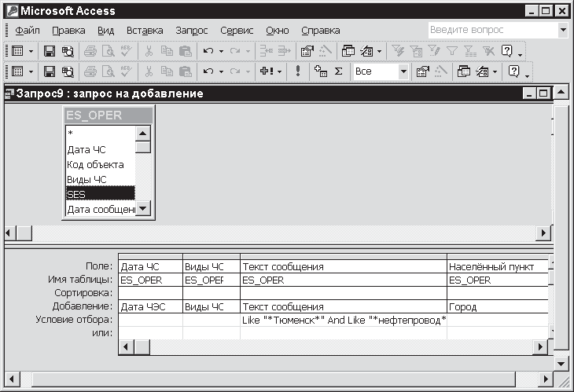Click the Show Table icon
Image resolution: width=574 pixels, height=392 pixels.
[320, 71]
